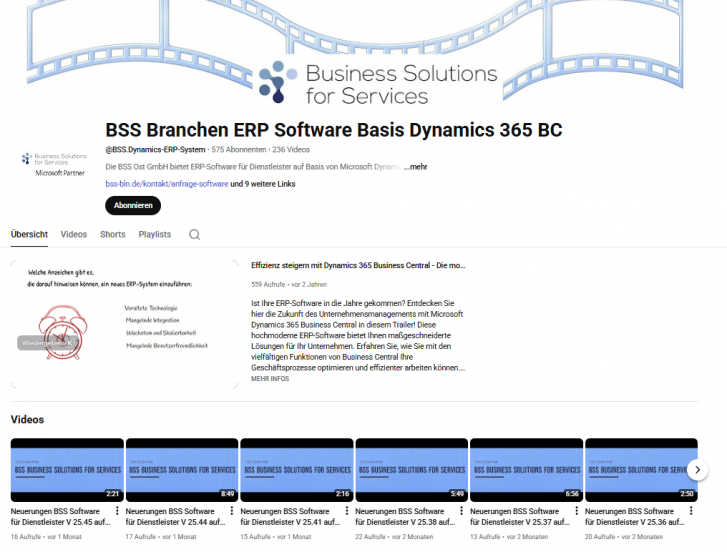Open video title V 25.44
The width and height of the screenshot is (727, 552).
[176, 516]
